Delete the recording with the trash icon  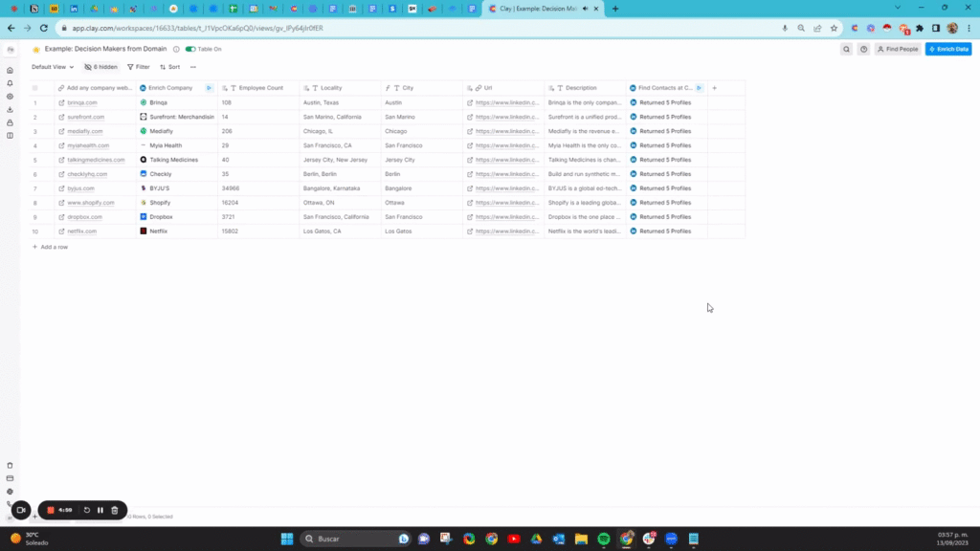[x=114, y=510]
